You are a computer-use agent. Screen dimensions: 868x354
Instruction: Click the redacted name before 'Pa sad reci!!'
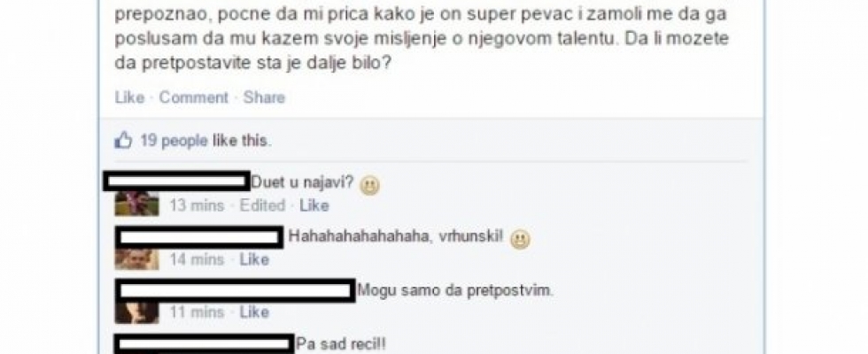coord(205,344)
